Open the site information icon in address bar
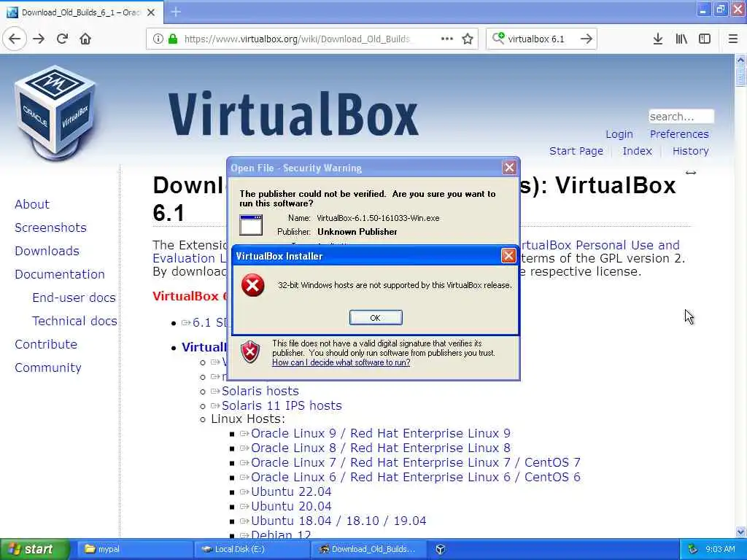This screenshot has height=560, width=747. pyautogui.click(x=158, y=39)
